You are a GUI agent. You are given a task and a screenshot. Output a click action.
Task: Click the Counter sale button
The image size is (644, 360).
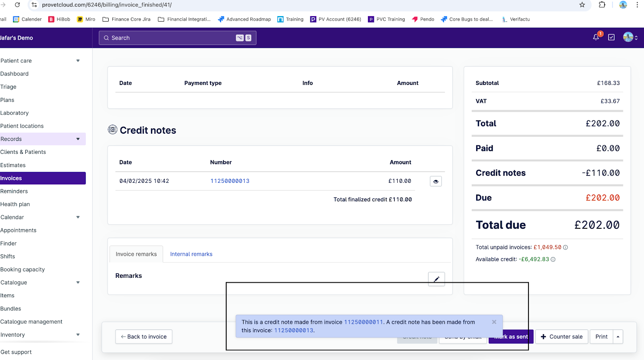tap(562, 337)
